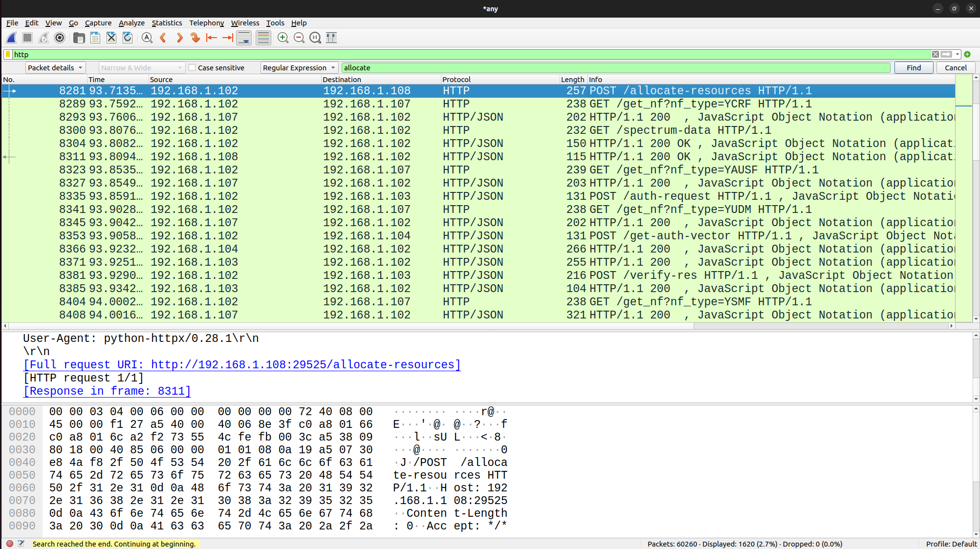Screen dimensions: 980x549
Task: Follow the Full request URI link
Action: coord(242,365)
